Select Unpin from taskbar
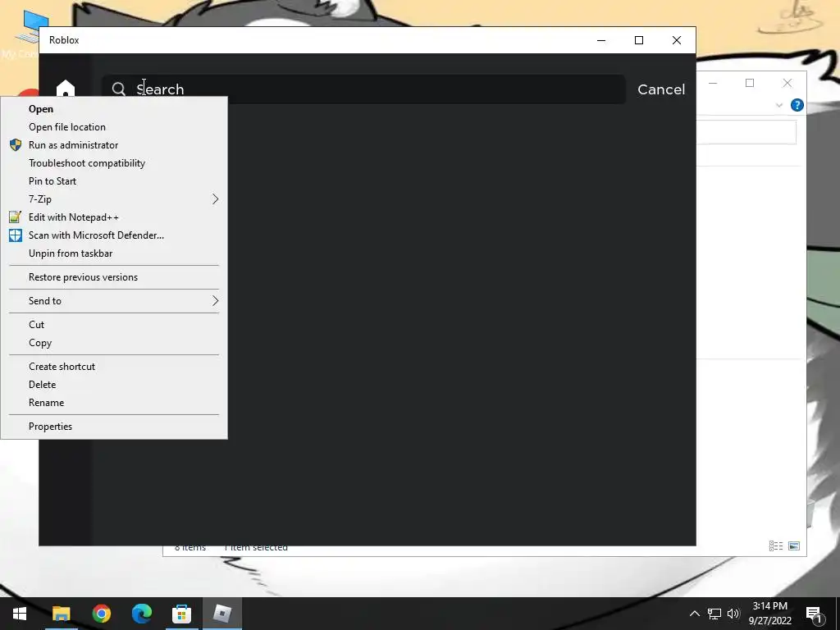840x630 pixels. pyautogui.click(x=114, y=253)
